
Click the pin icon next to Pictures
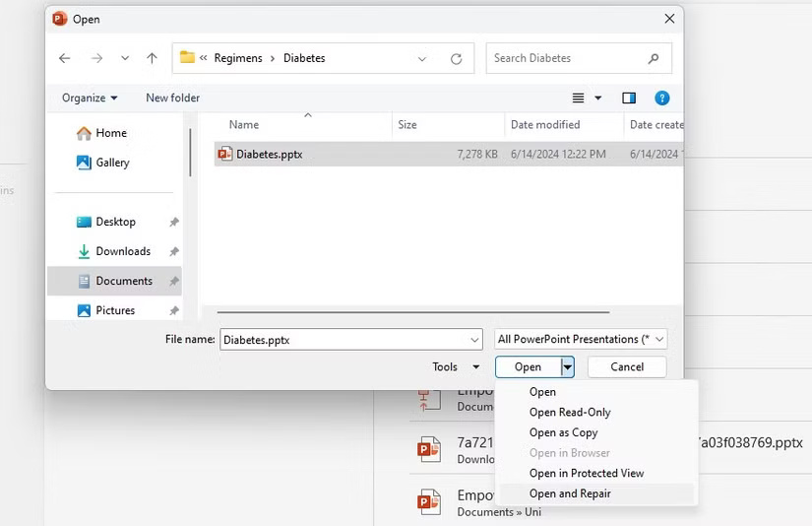pos(174,310)
